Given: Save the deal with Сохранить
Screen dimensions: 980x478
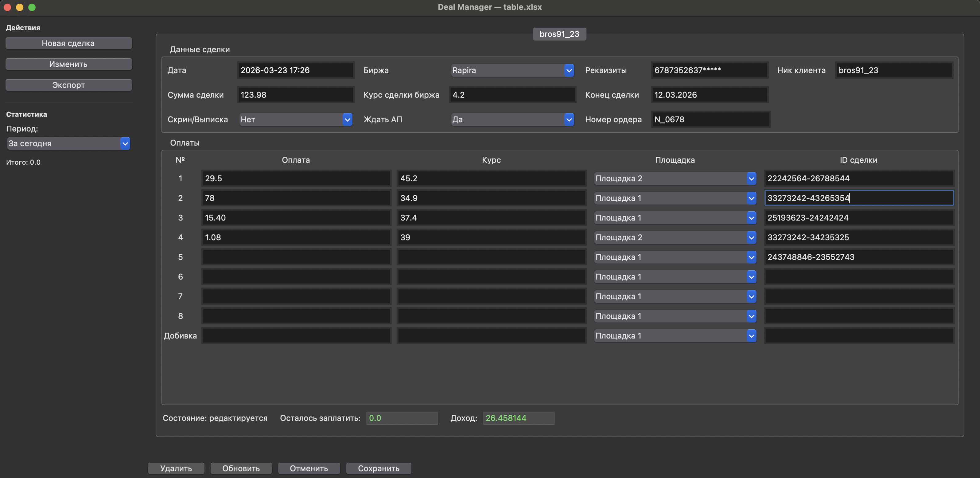Looking at the screenshot, I should pos(379,468).
